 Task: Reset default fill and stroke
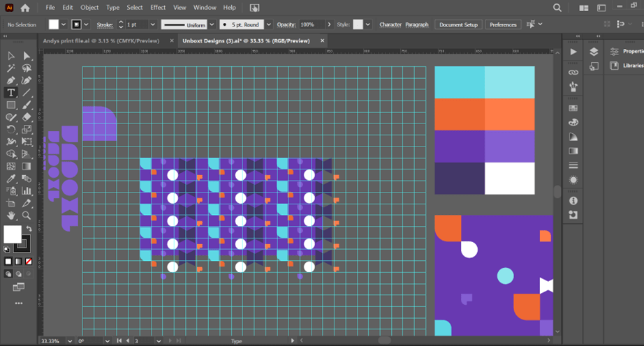[7, 249]
